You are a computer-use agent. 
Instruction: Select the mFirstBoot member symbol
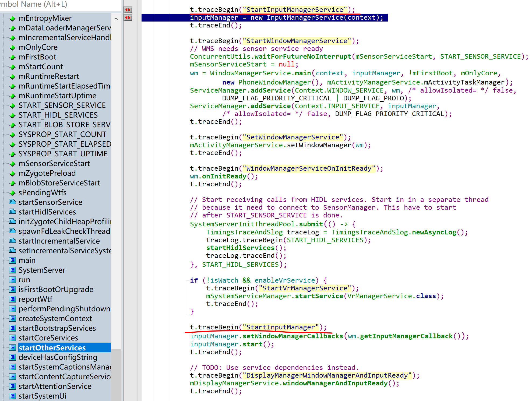[37, 57]
